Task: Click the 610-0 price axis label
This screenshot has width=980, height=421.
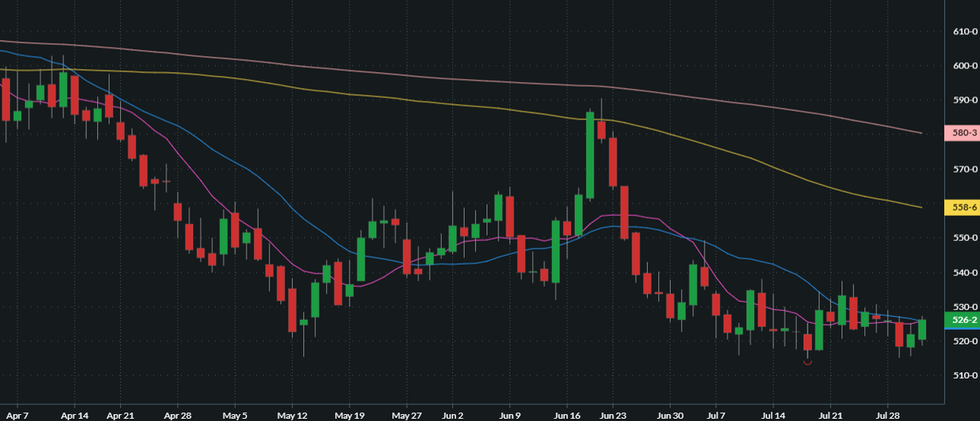Action: tap(965, 31)
